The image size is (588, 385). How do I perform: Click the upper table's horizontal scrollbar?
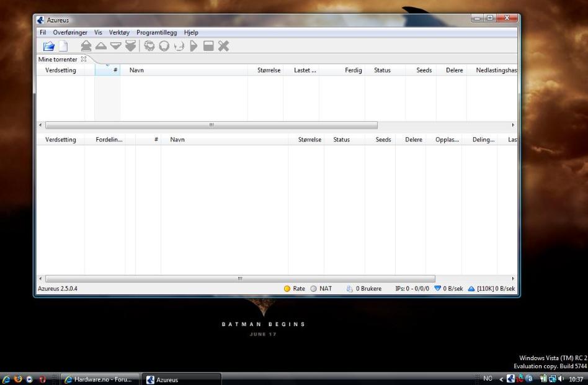(x=211, y=125)
